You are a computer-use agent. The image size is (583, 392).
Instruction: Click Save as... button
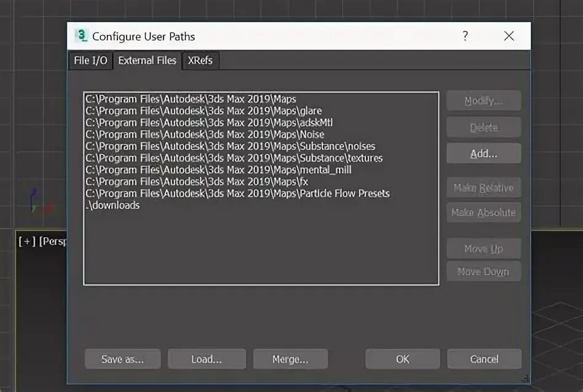point(123,359)
